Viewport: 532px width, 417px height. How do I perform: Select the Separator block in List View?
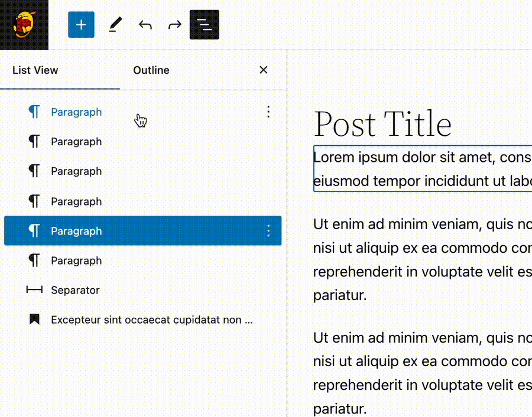76,289
